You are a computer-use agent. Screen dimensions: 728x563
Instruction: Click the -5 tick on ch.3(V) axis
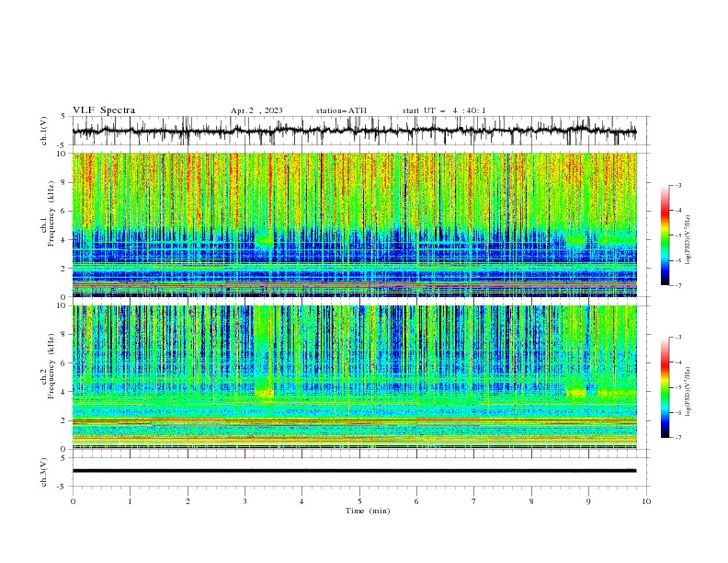(x=62, y=487)
